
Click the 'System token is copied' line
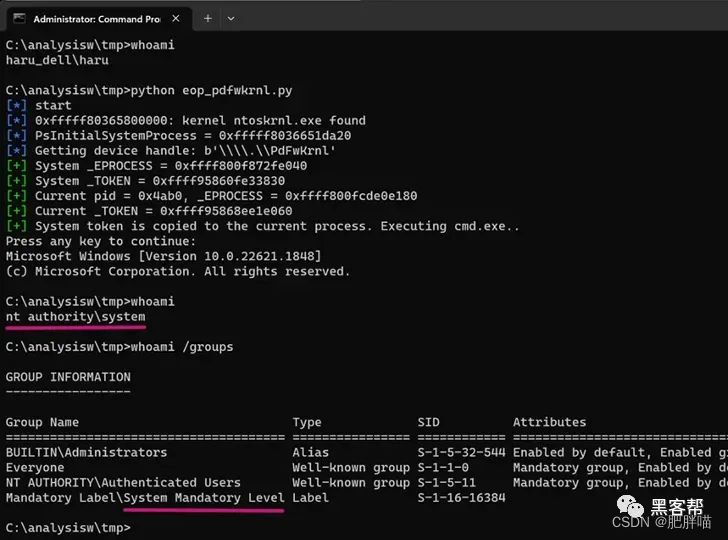(x=263, y=226)
